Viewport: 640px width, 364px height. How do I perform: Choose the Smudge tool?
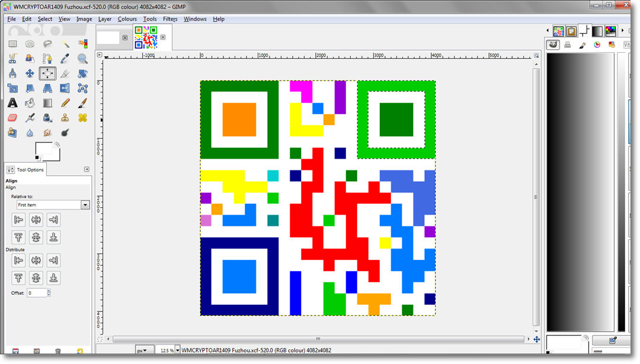tap(47, 133)
